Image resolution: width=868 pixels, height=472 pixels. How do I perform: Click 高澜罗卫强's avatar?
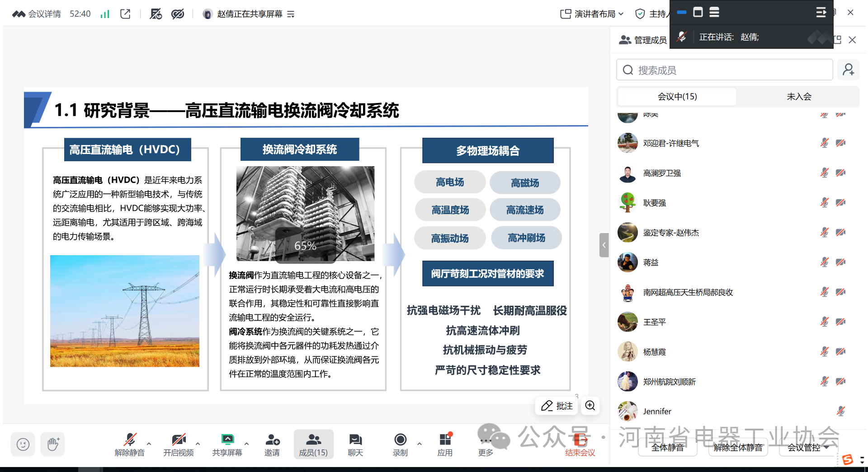pyautogui.click(x=627, y=173)
